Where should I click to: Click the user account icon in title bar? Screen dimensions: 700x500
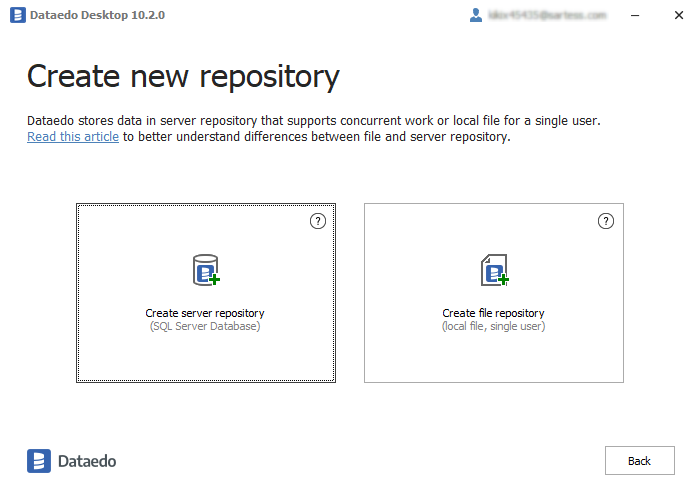click(x=476, y=15)
